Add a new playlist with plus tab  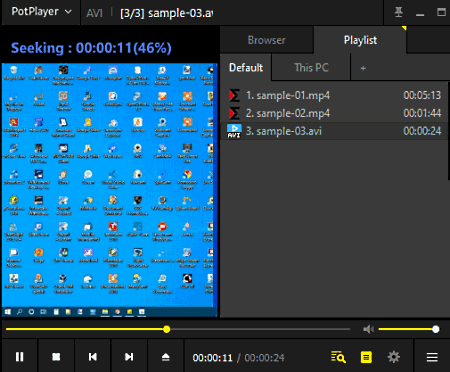[363, 68]
